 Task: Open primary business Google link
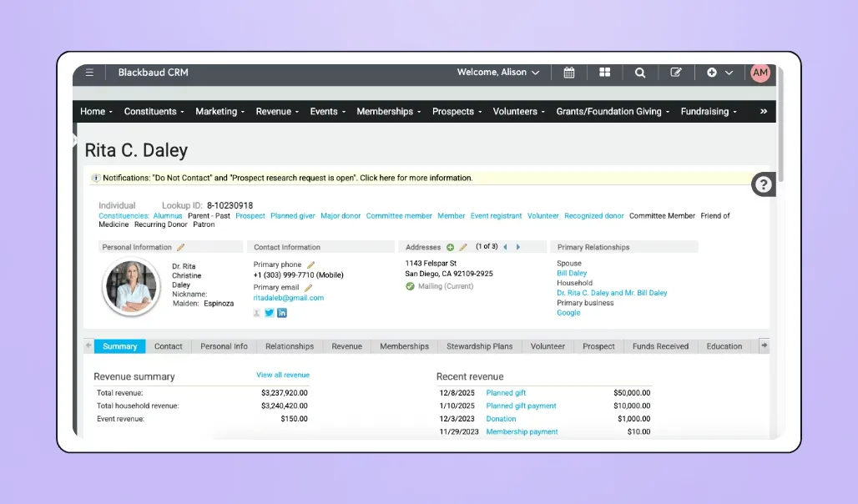(568, 312)
